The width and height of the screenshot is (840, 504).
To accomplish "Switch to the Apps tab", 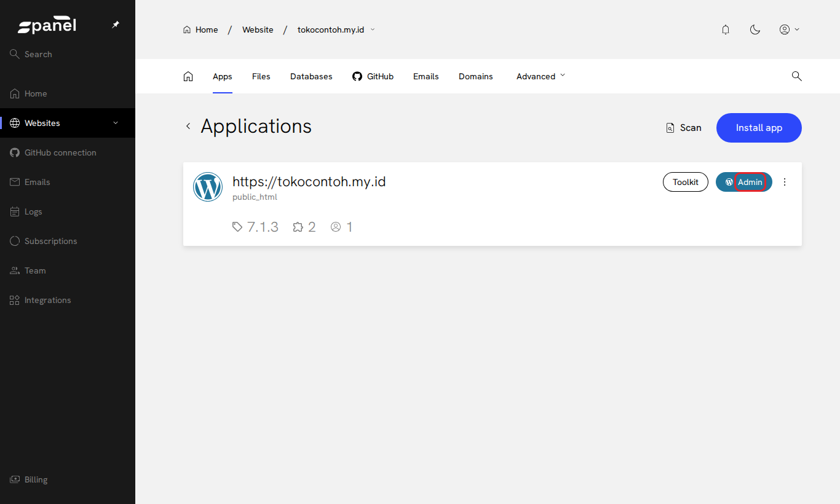I will click(x=223, y=76).
